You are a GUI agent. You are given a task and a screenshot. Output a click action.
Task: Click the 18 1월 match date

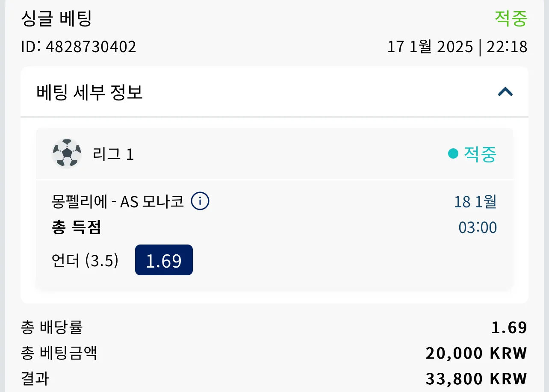(475, 201)
